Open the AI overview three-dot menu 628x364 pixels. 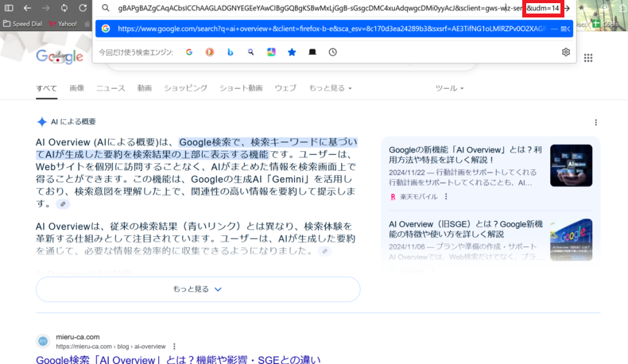coord(595,122)
